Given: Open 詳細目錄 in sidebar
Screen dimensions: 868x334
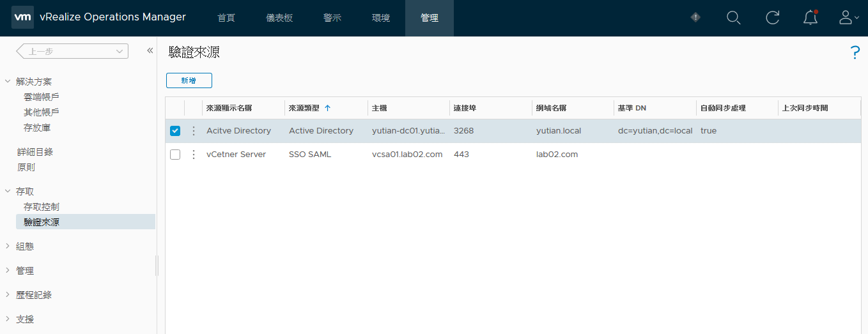Looking at the screenshot, I should click(x=35, y=152).
